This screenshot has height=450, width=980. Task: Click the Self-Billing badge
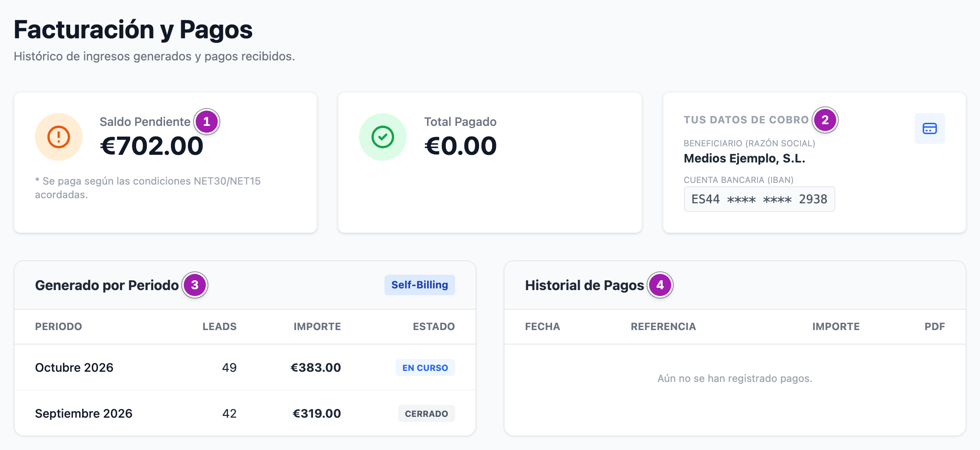coord(420,285)
